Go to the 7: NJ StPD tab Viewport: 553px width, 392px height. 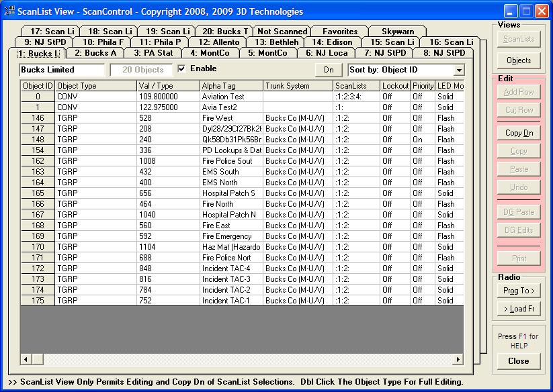pyautogui.click(x=385, y=53)
